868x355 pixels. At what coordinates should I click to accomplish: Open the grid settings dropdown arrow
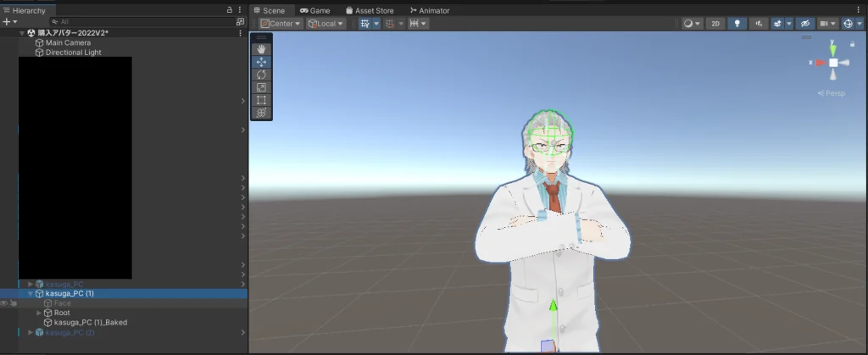tap(376, 23)
